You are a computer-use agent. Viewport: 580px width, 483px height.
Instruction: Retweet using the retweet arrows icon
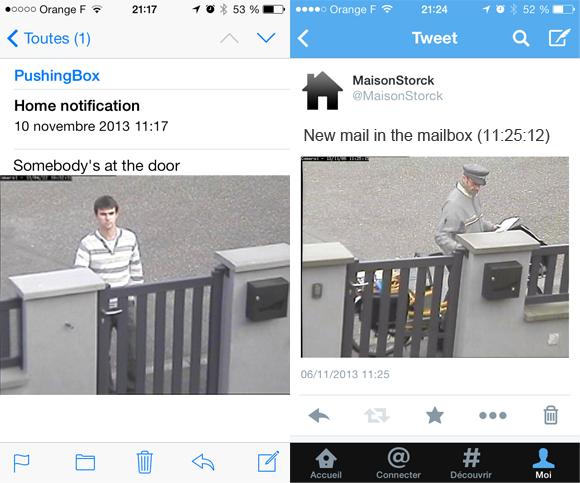[x=377, y=415]
